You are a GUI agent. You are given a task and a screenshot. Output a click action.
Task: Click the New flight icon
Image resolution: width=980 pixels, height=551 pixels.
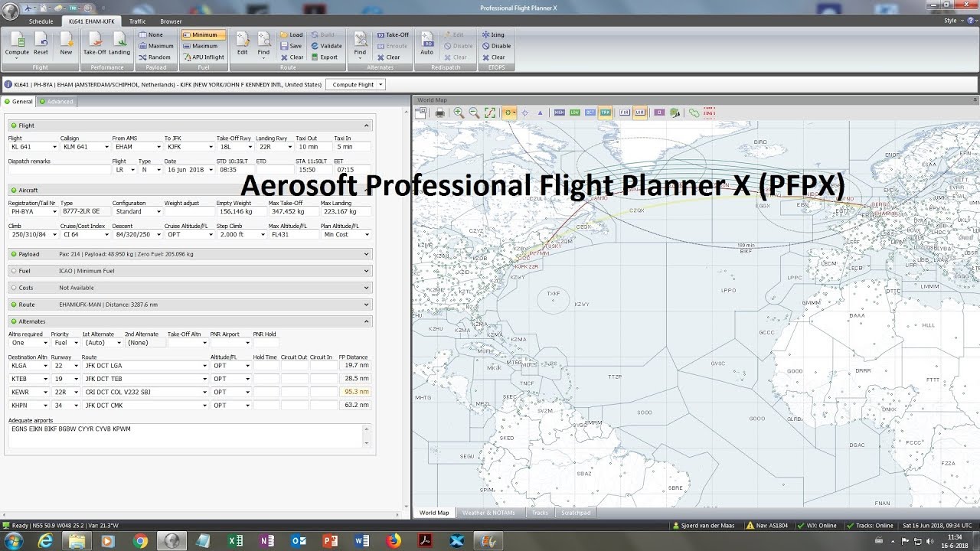pos(66,44)
